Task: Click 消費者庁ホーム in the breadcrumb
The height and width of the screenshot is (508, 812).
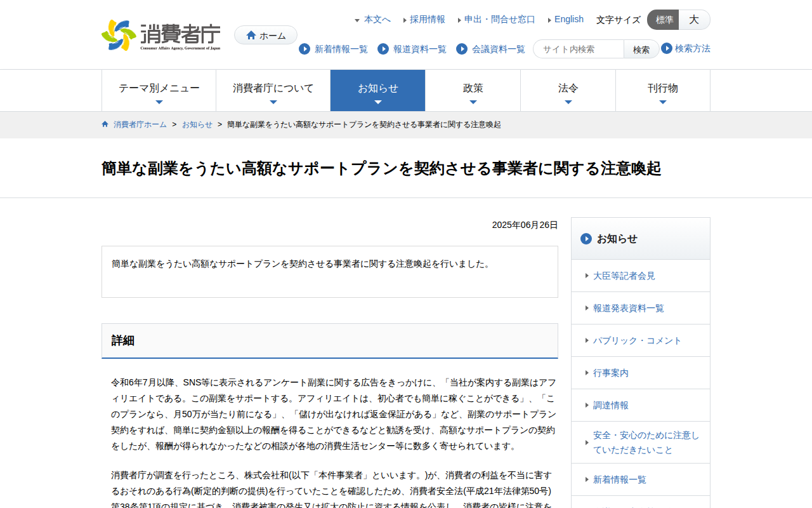Action: click(140, 124)
